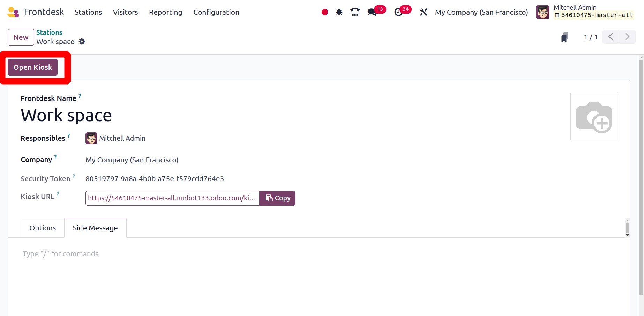Image resolution: width=644 pixels, height=316 pixels.
Task: Click the notebook panel scrollbar down arrow
Action: coord(627,235)
